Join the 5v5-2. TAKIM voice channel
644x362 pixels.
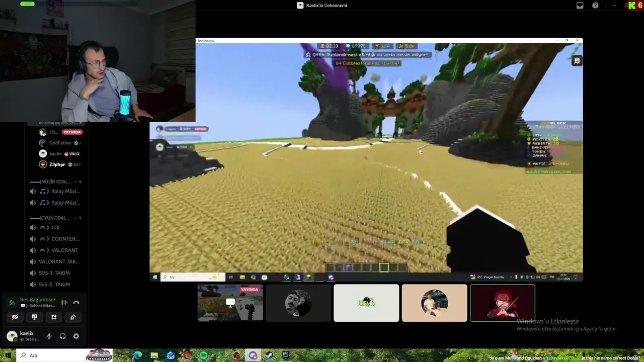(x=55, y=285)
